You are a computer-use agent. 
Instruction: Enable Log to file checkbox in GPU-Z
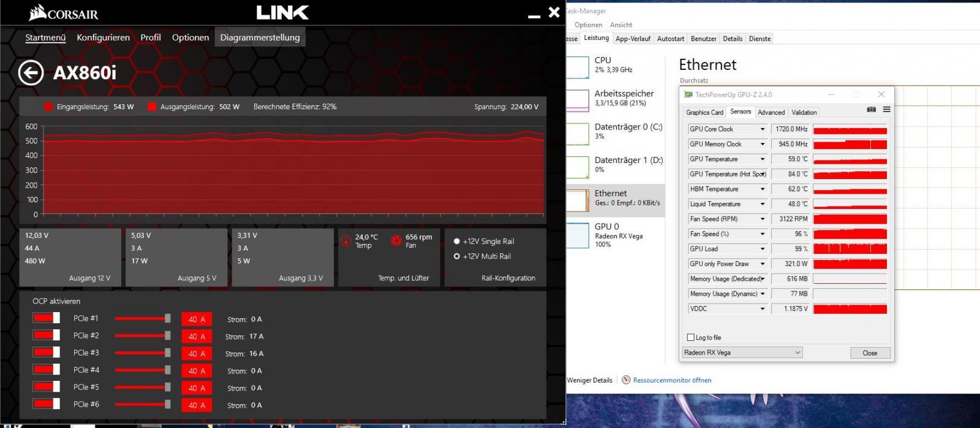[x=691, y=337]
